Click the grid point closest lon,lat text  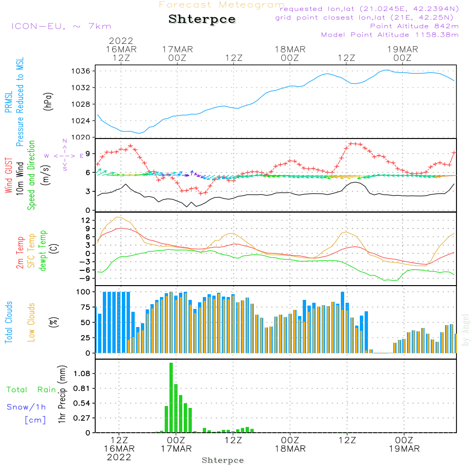click(x=364, y=18)
